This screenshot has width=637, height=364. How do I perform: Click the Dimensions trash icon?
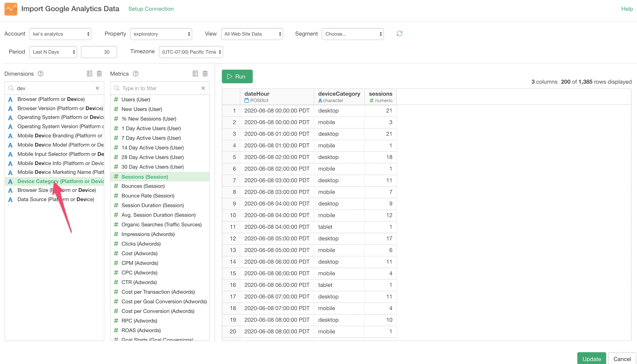coord(99,74)
